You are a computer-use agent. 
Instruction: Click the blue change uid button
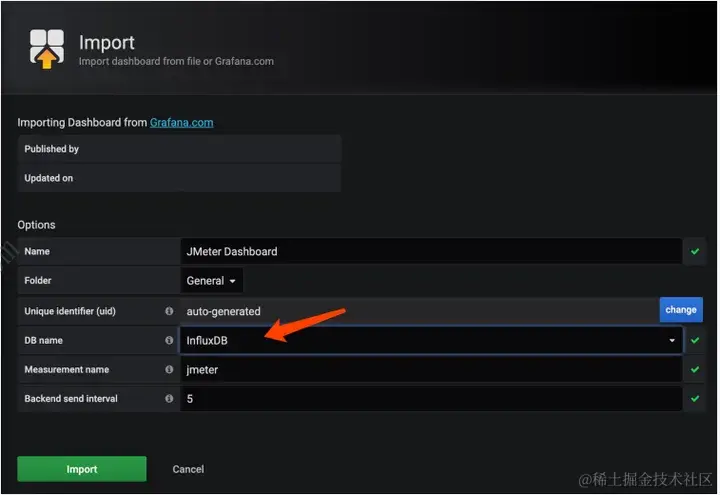(x=681, y=310)
